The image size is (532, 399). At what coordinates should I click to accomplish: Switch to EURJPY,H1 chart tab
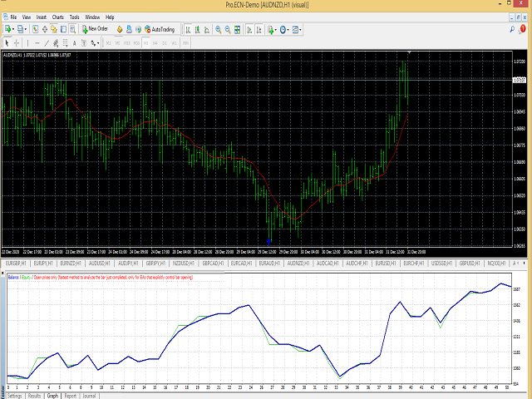pyautogui.click(x=43, y=263)
